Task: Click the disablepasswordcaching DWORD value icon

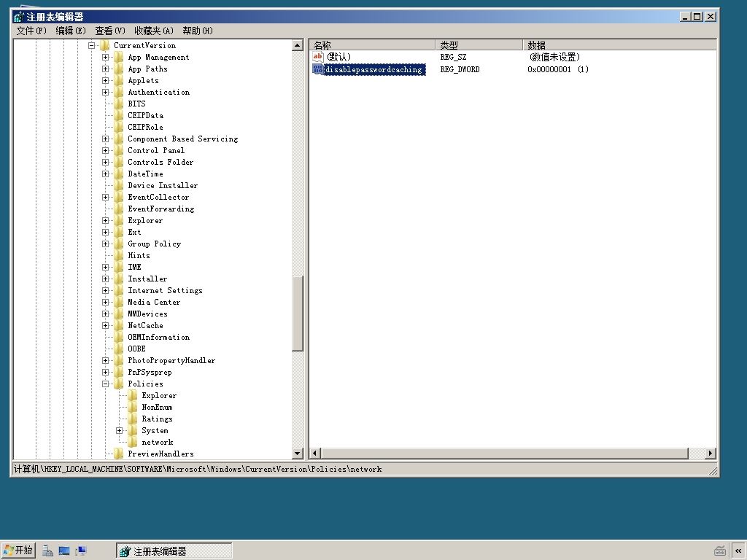Action: [318, 69]
